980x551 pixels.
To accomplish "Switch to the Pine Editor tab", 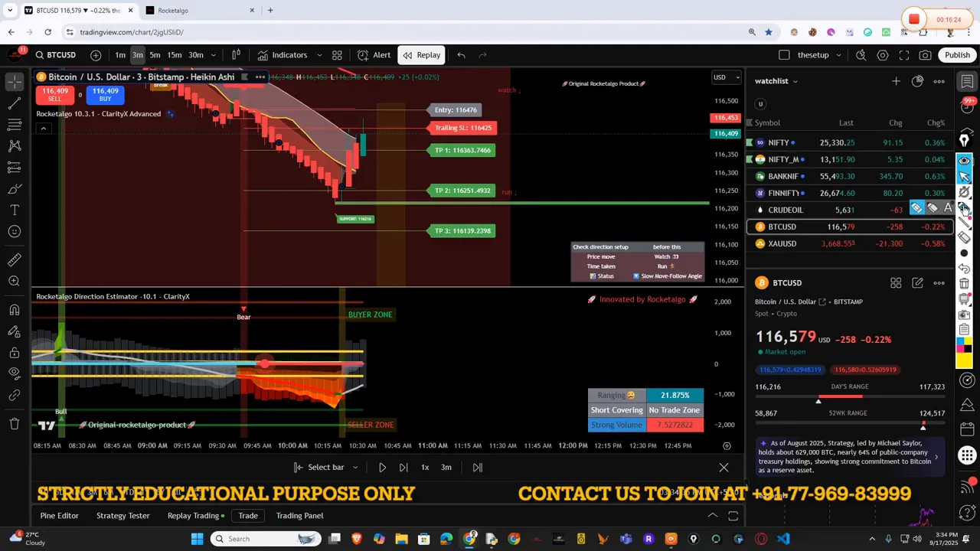I will pos(59,516).
